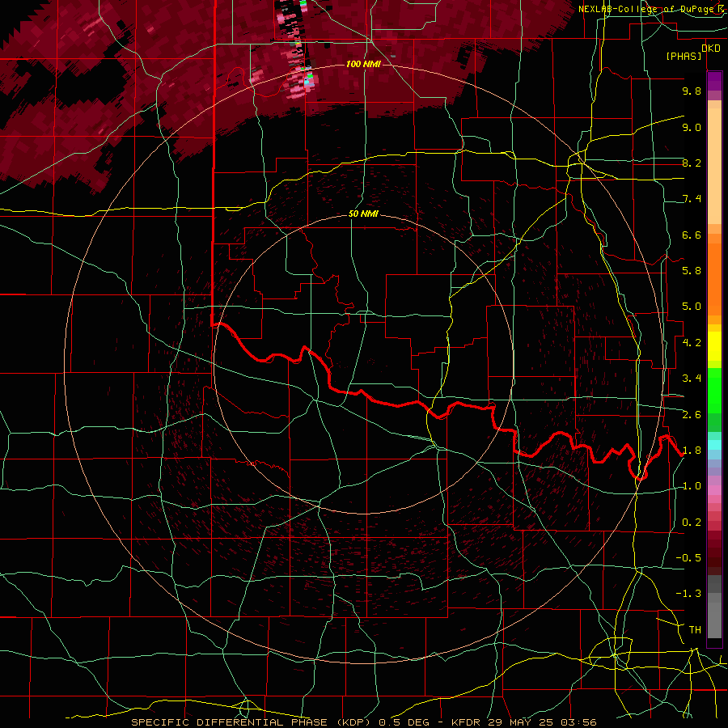Viewport: 728px width, 728px height.
Task: Click the TH label at bottom of scale
Action: point(695,630)
